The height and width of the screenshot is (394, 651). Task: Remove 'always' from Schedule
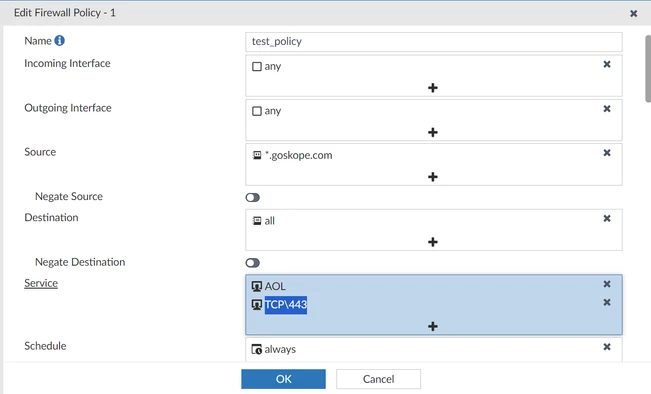click(607, 347)
